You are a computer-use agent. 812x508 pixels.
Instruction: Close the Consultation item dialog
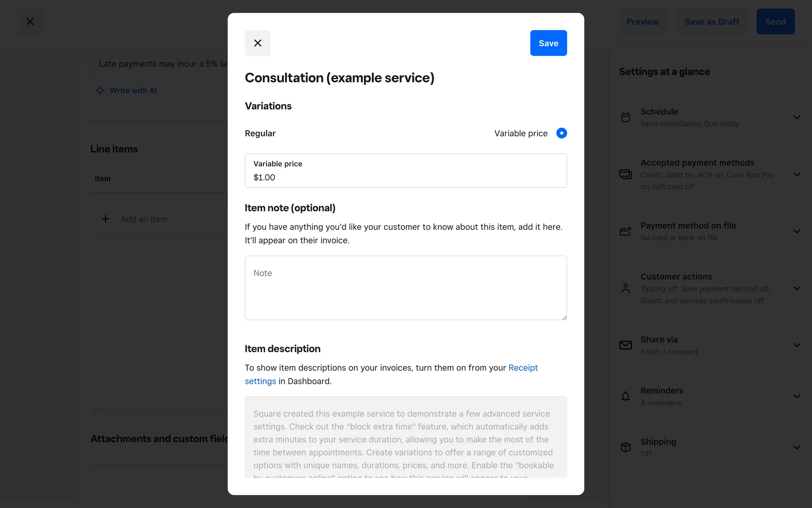pyautogui.click(x=258, y=43)
